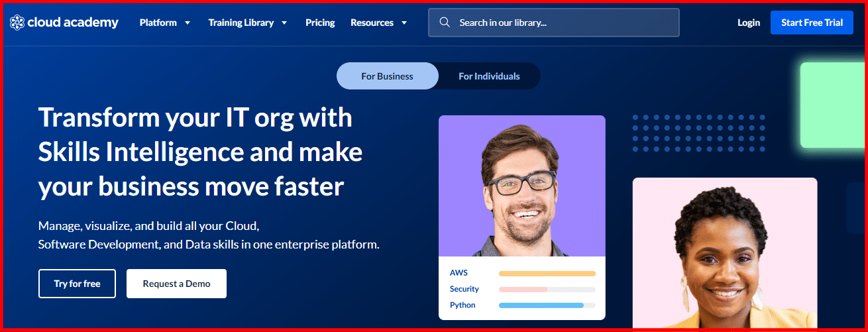Image resolution: width=868 pixels, height=332 pixels.
Task: Click the Try for free button
Action: pyautogui.click(x=77, y=284)
